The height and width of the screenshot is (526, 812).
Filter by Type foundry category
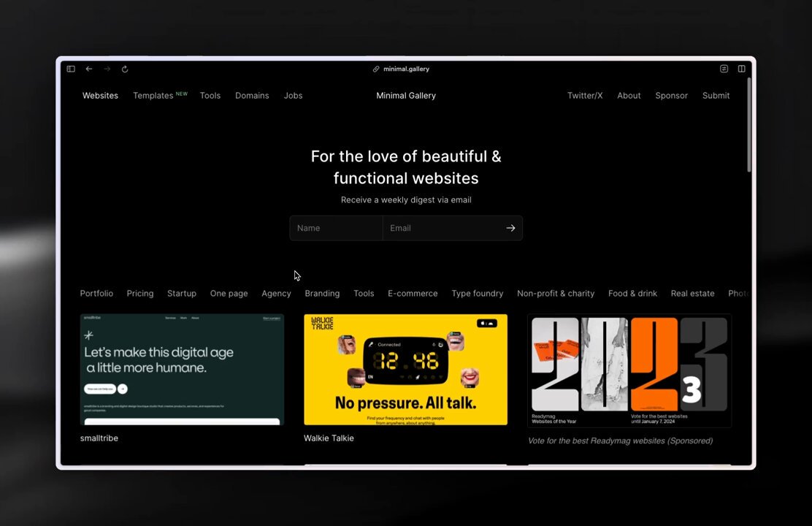click(x=477, y=293)
